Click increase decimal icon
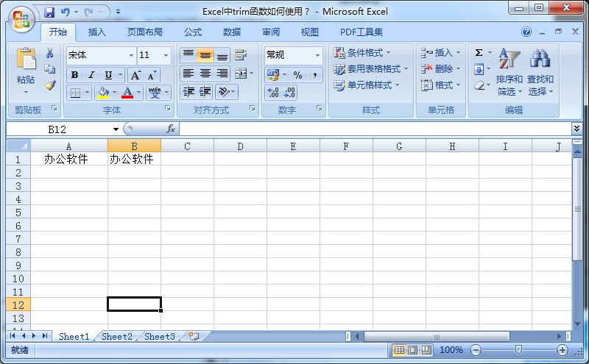The width and height of the screenshot is (589, 364). click(x=273, y=93)
